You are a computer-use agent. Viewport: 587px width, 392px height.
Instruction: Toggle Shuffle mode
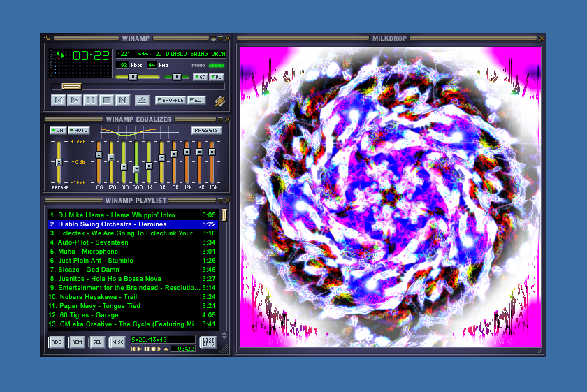171,101
